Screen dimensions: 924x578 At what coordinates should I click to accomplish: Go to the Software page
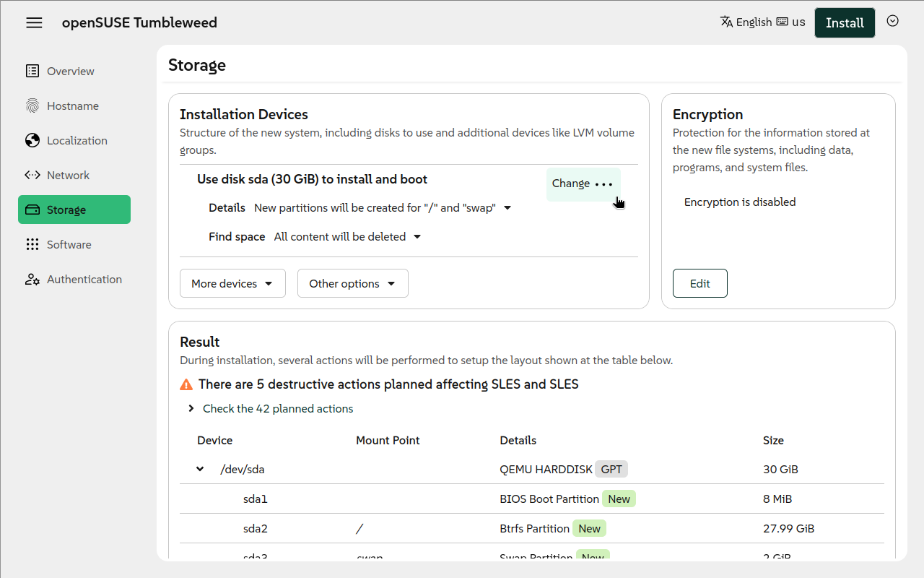[69, 245]
